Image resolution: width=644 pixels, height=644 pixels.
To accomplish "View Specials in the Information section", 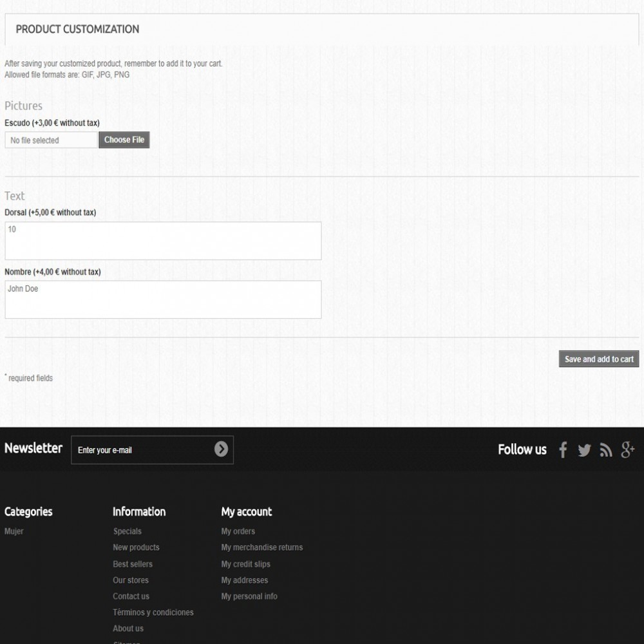I will [x=127, y=531].
